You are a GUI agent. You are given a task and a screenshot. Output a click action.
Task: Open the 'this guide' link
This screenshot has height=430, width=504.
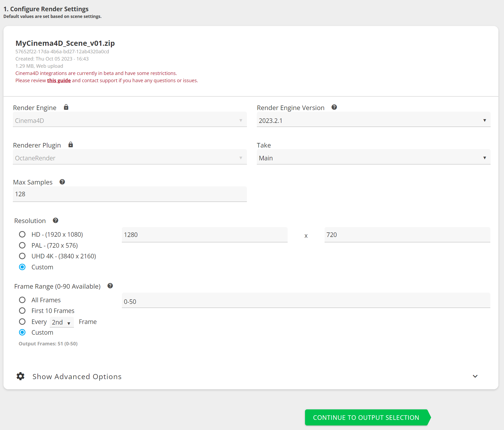click(59, 81)
